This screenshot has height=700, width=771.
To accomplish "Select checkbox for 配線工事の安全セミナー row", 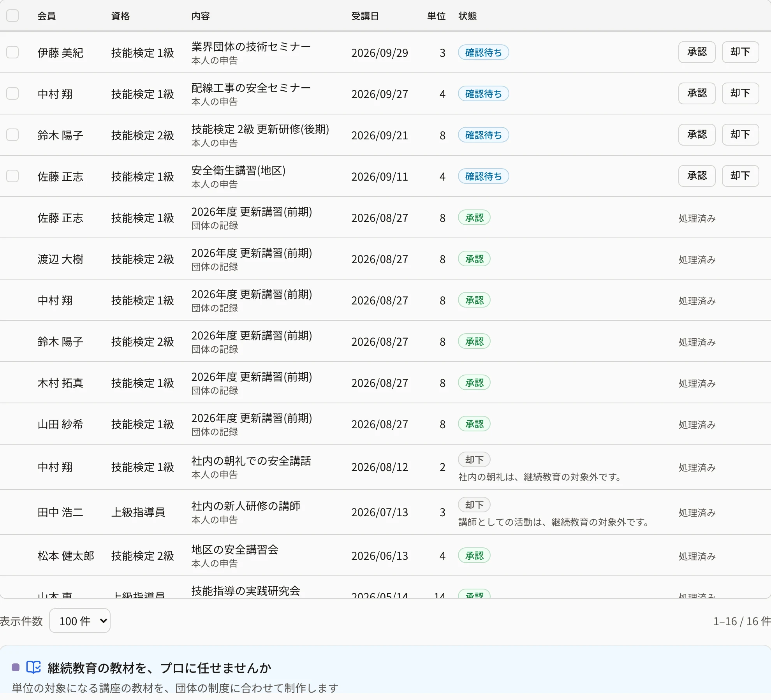I will pos(12,93).
